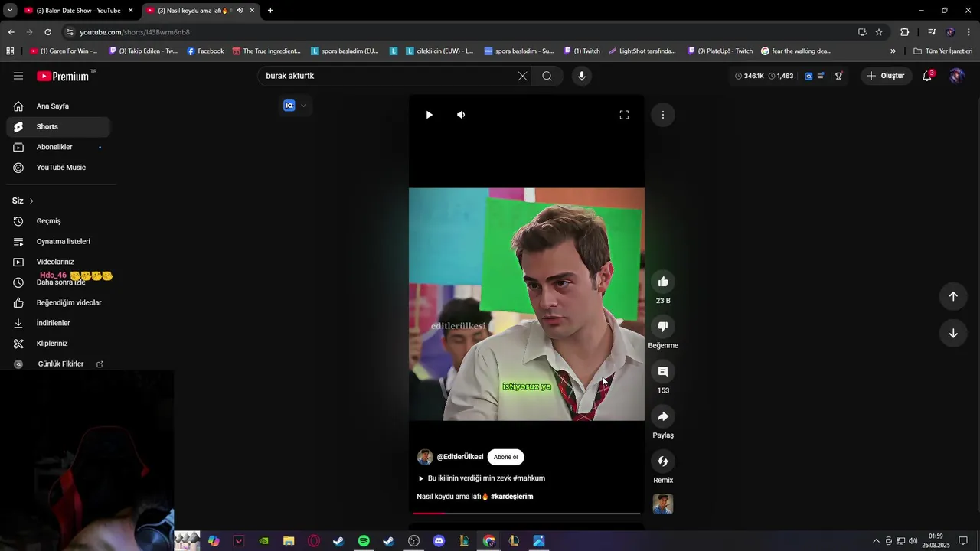Viewport: 980px width, 551px height.
Task: Subscribe with the Abone ol button
Action: coord(505,457)
